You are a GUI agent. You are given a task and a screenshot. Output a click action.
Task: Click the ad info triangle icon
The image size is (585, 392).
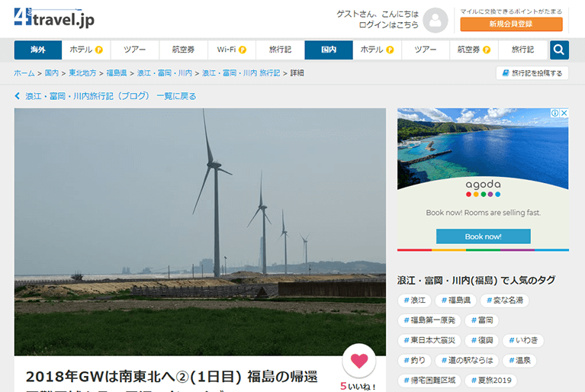[555, 113]
